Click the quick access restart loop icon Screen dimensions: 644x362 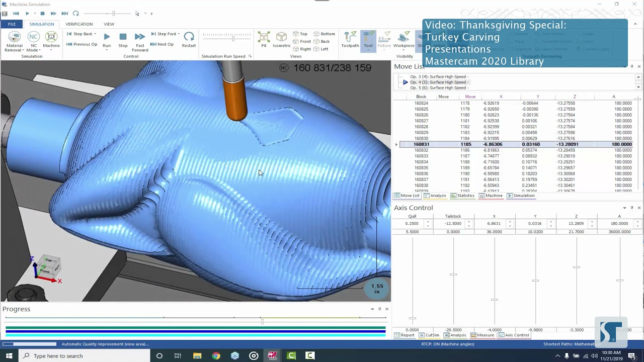[x=75, y=14]
